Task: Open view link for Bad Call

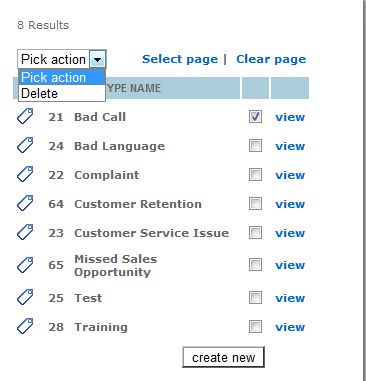Action: 290,117
